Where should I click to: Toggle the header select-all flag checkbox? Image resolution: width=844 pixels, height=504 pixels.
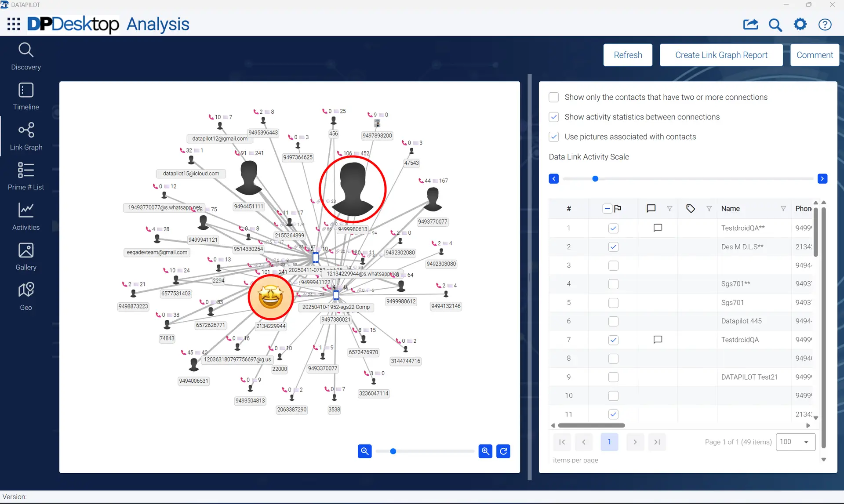(x=607, y=208)
